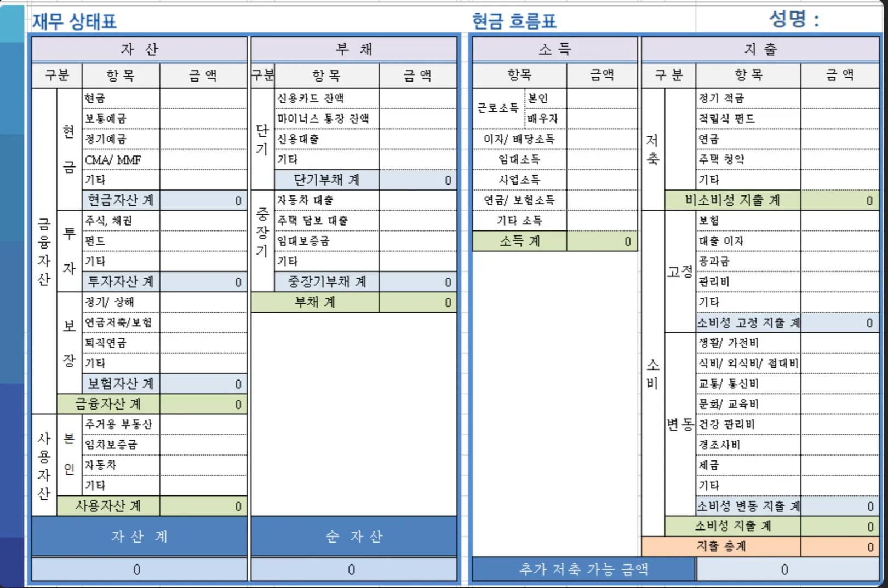Click the 추가 저축 가능 금액 cell
Screen dimensions: 888x588
(784, 569)
